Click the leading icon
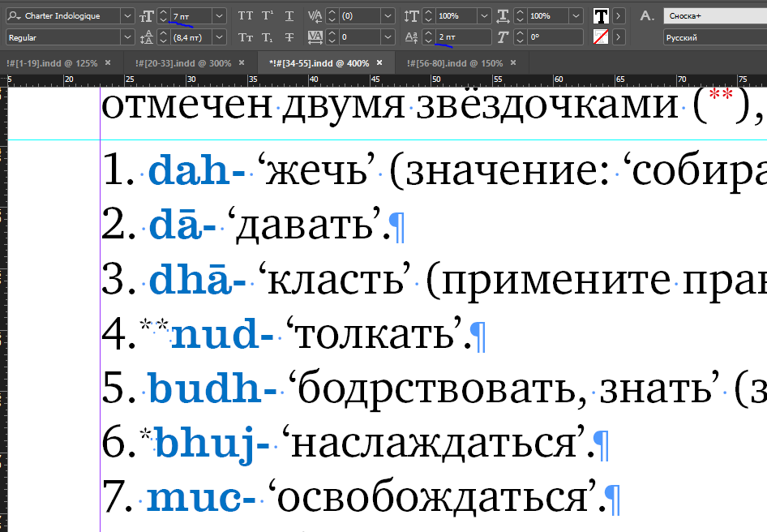The image size is (767, 532). [147, 37]
